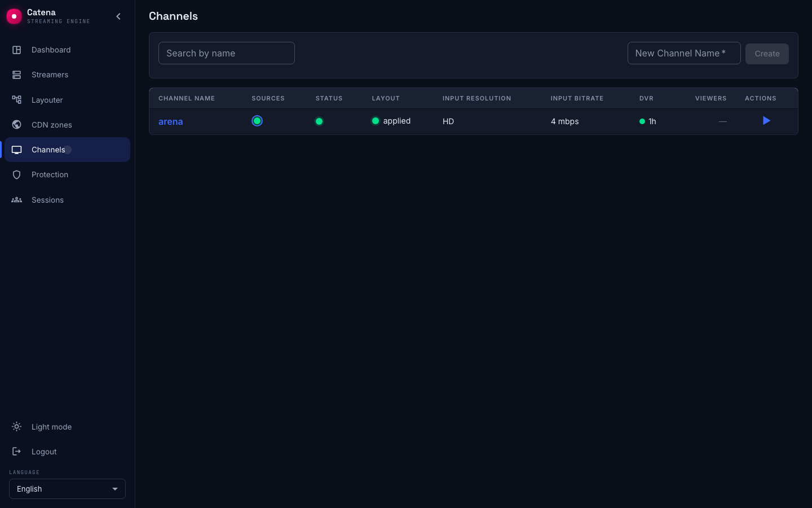Open the Layouter page
Image resolution: width=812 pixels, height=508 pixels.
pyautogui.click(x=67, y=100)
